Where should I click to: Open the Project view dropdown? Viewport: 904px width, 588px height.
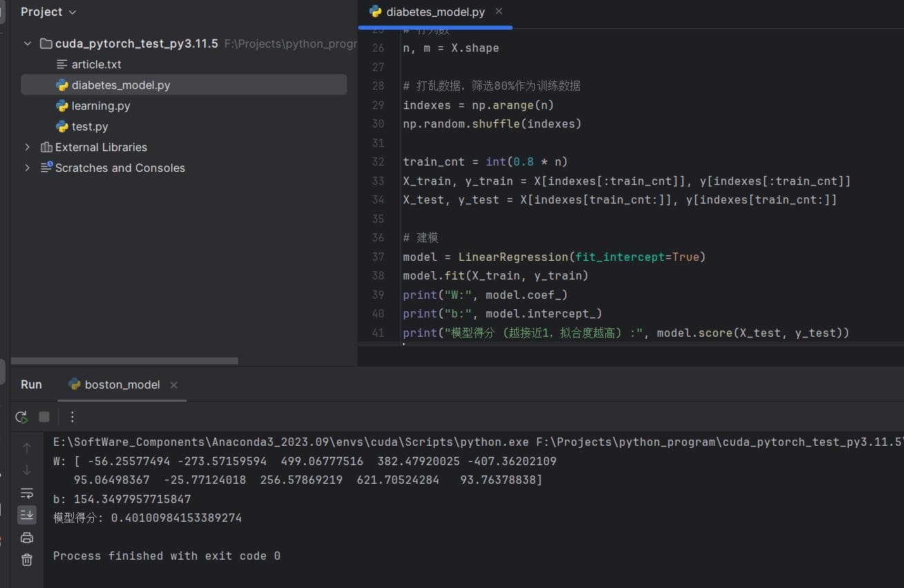48,12
